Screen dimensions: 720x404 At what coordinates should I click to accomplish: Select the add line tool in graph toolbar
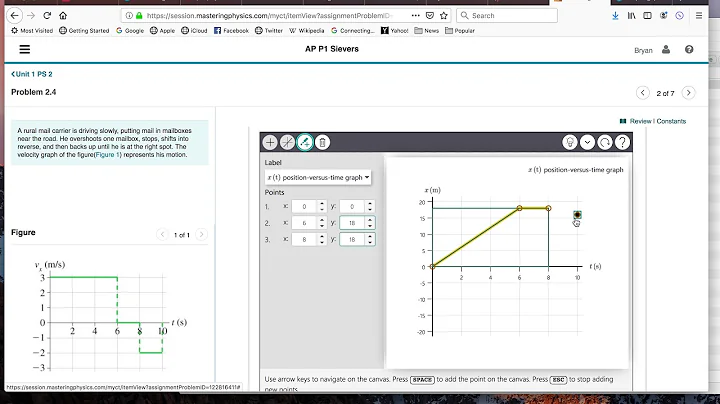point(287,142)
